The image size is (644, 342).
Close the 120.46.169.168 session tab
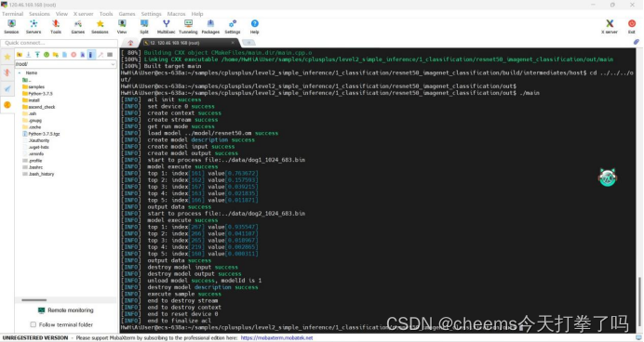click(233, 42)
